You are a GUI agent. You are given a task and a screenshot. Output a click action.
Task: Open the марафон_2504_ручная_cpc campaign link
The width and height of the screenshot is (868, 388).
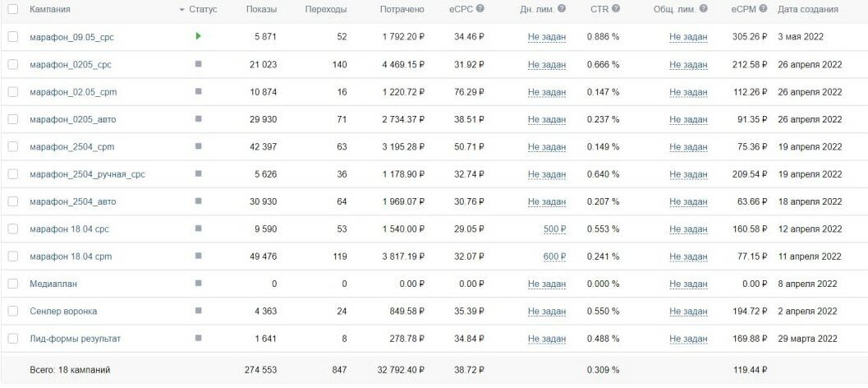click(88, 174)
